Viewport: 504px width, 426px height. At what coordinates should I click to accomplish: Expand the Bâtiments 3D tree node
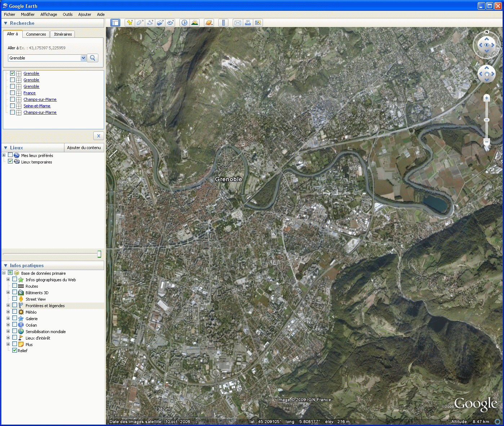pos(8,292)
